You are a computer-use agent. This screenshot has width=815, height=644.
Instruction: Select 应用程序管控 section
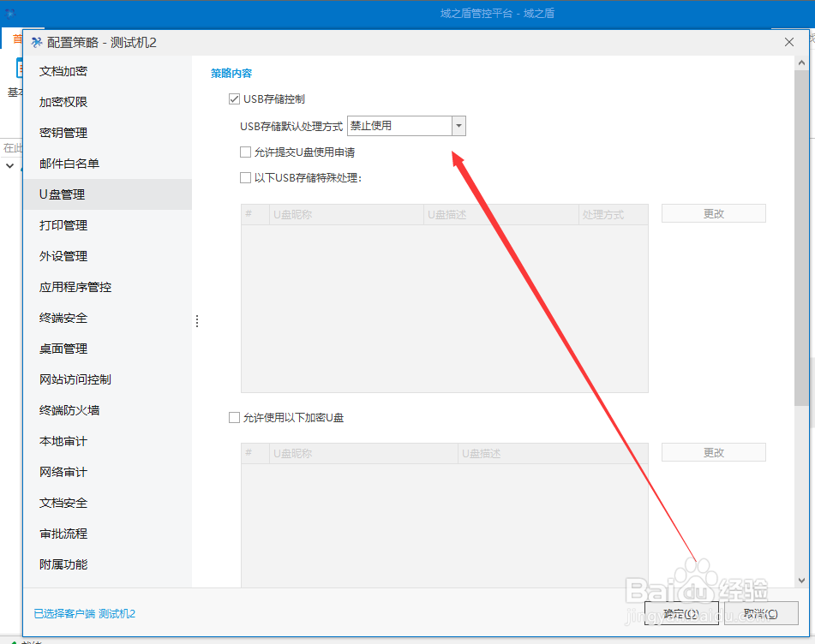[x=108, y=287]
